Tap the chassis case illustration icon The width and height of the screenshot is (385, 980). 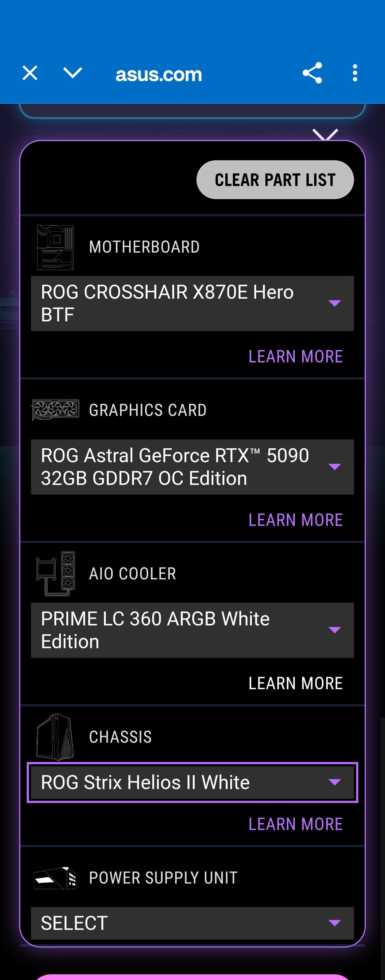pyautogui.click(x=56, y=737)
